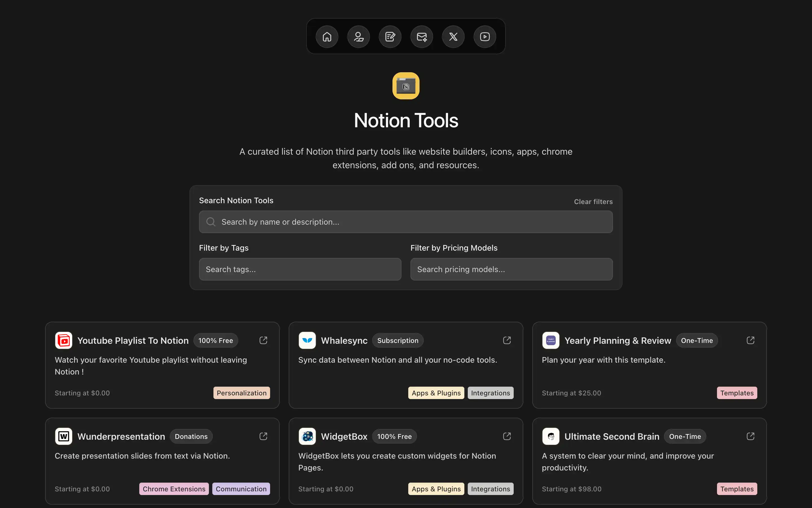Open external link for Ultimate Second Brain
Viewport: 812px width, 508px height.
tap(751, 436)
